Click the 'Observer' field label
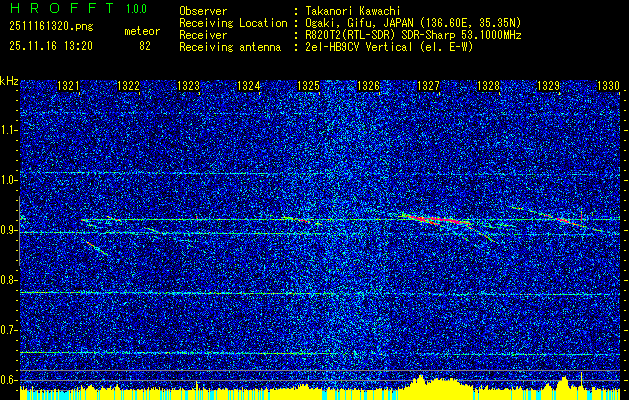Image resolution: width=629 pixels, height=400 pixels. [203, 11]
